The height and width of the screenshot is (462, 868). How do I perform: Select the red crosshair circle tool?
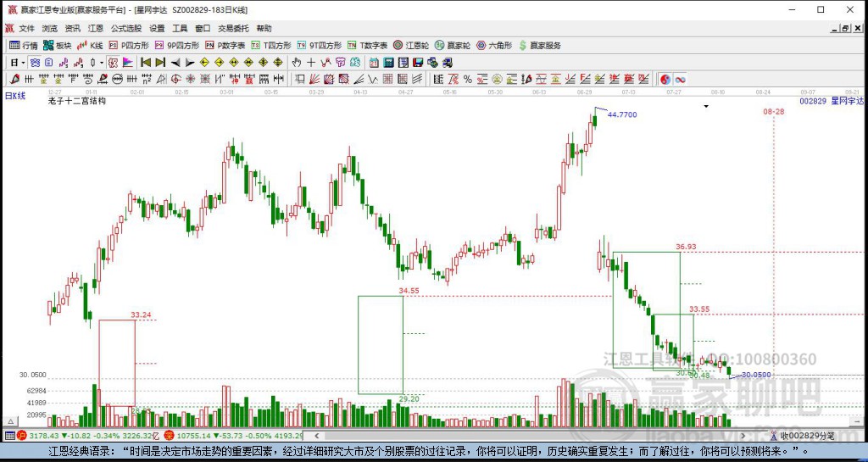tap(175, 79)
